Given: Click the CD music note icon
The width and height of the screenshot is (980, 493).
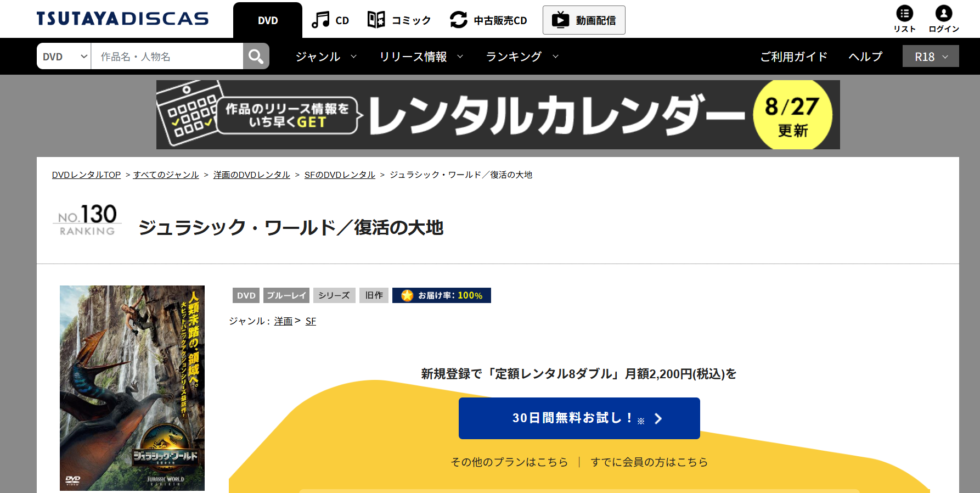Looking at the screenshot, I should coord(320,20).
